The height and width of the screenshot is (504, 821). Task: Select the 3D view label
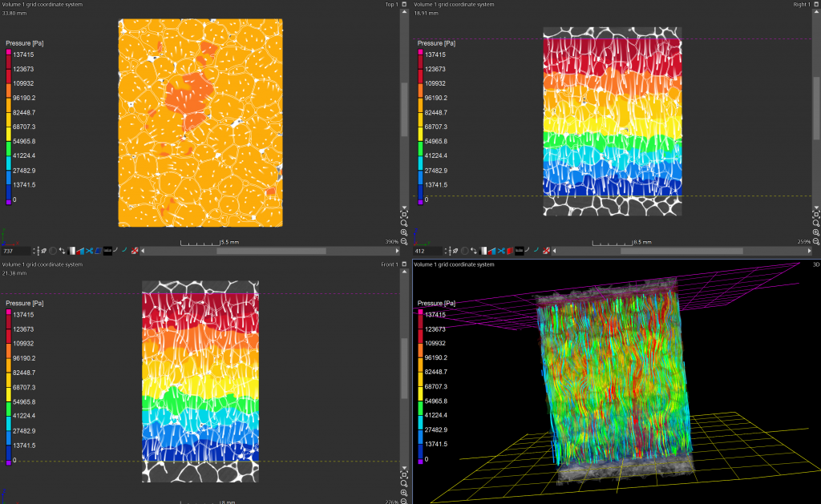pos(815,264)
